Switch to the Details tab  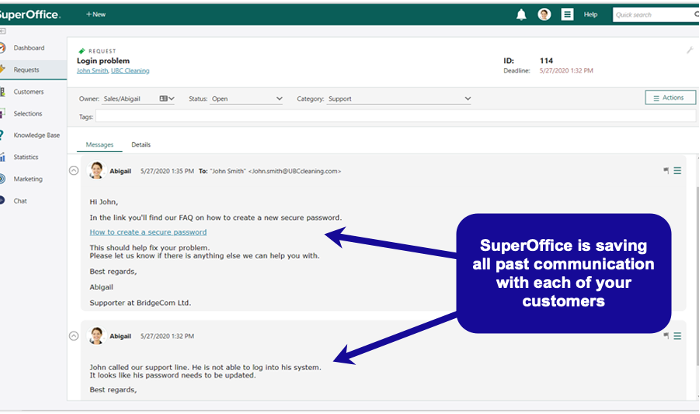point(141,145)
